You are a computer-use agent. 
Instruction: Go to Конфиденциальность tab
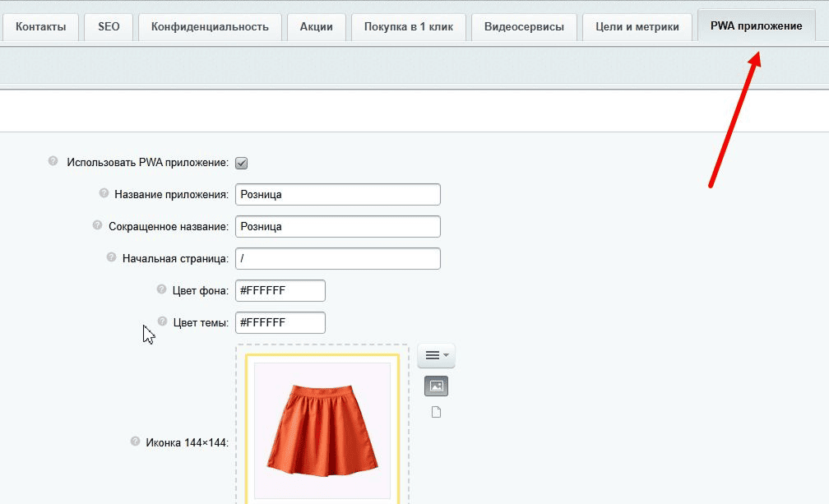click(x=210, y=27)
